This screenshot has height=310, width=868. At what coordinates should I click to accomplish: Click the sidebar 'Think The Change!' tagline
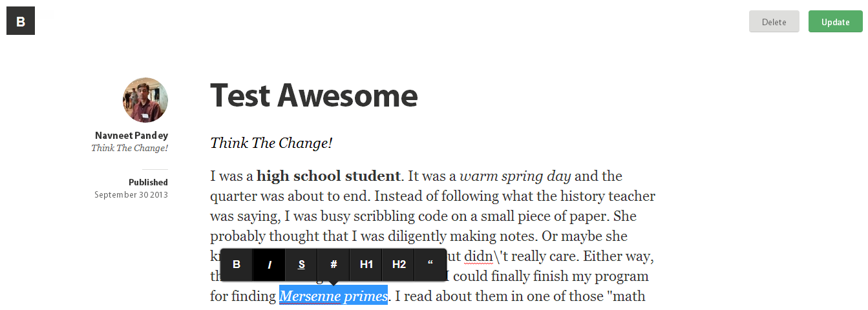tap(129, 148)
